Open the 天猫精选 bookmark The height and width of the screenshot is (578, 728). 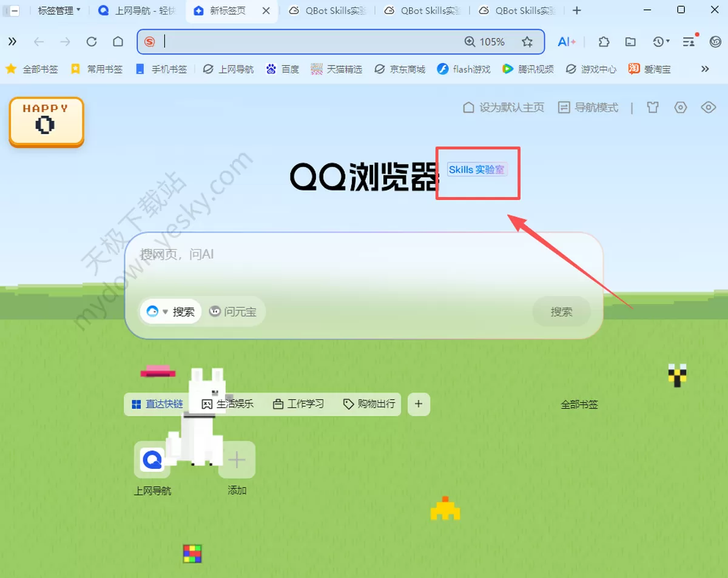pyautogui.click(x=337, y=69)
